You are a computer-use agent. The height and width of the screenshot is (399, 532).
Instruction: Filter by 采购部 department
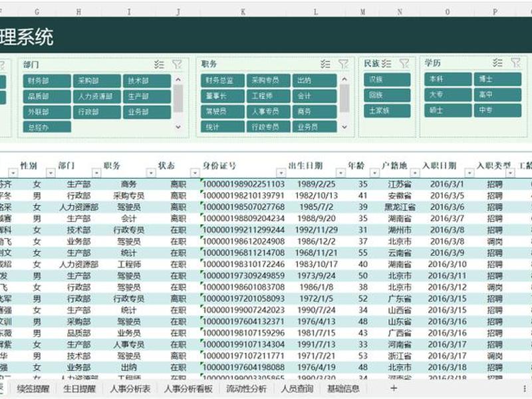click(96, 80)
